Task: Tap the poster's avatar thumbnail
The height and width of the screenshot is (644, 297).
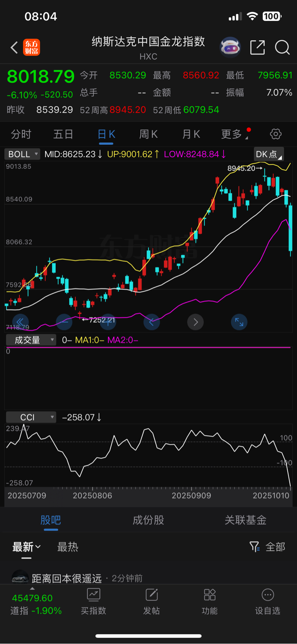Action: coord(20,577)
